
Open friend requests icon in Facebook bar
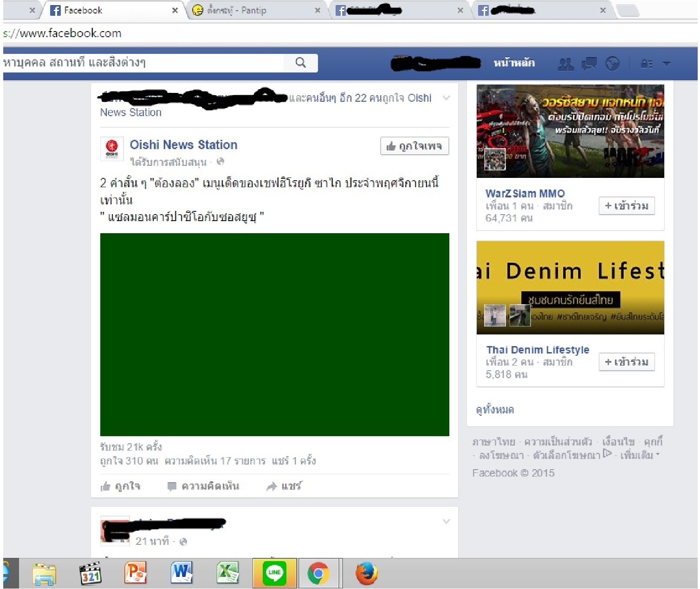pyautogui.click(x=565, y=64)
